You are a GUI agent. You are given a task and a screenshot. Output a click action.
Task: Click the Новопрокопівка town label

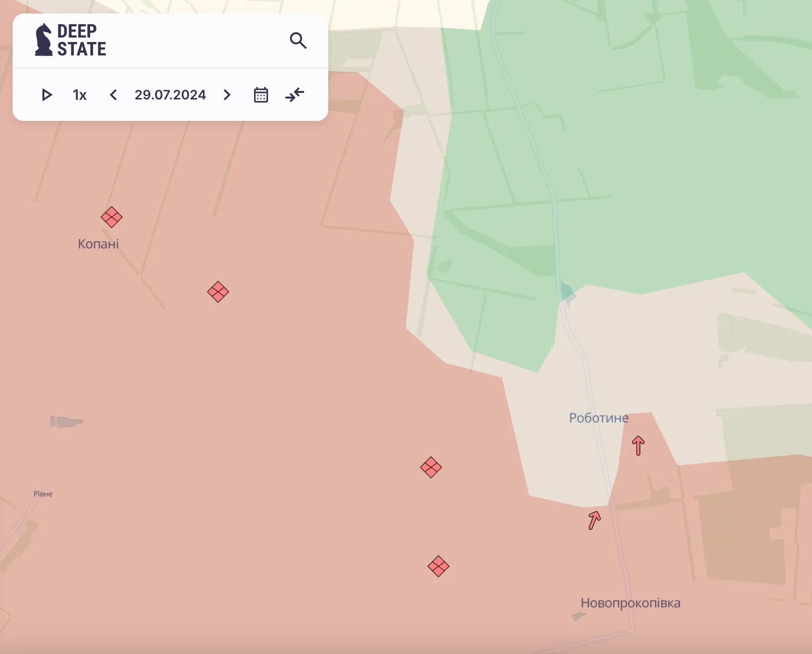(x=630, y=603)
